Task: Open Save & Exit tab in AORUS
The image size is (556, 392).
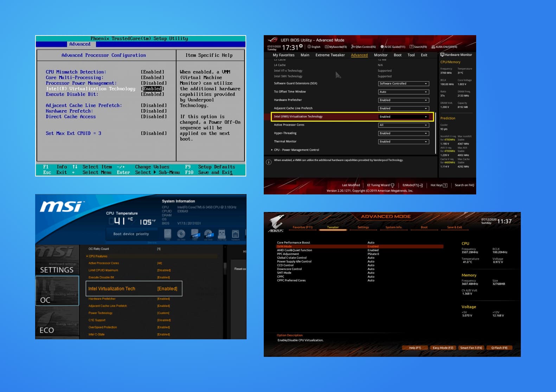Action: (x=454, y=227)
